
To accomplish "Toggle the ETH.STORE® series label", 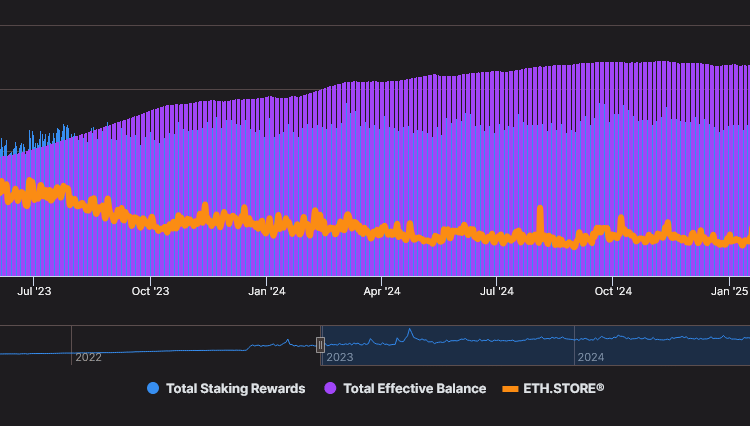I will coord(564,388).
